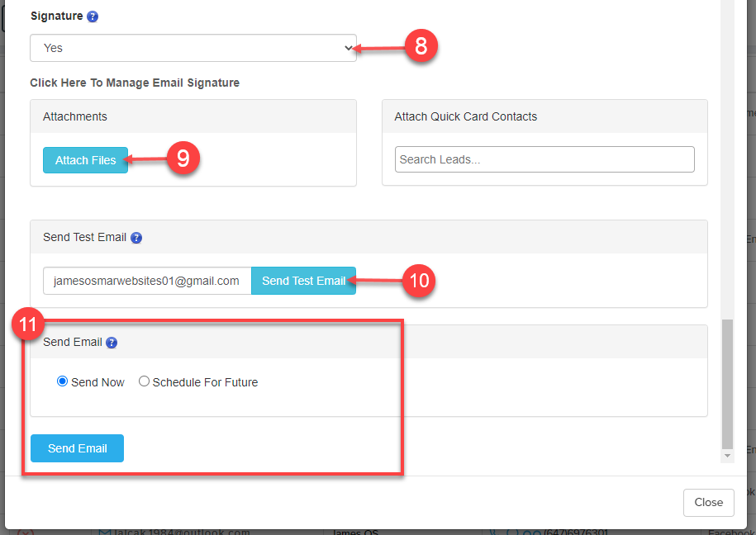Click the red number 10 annotation badge

(x=419, y=281)
